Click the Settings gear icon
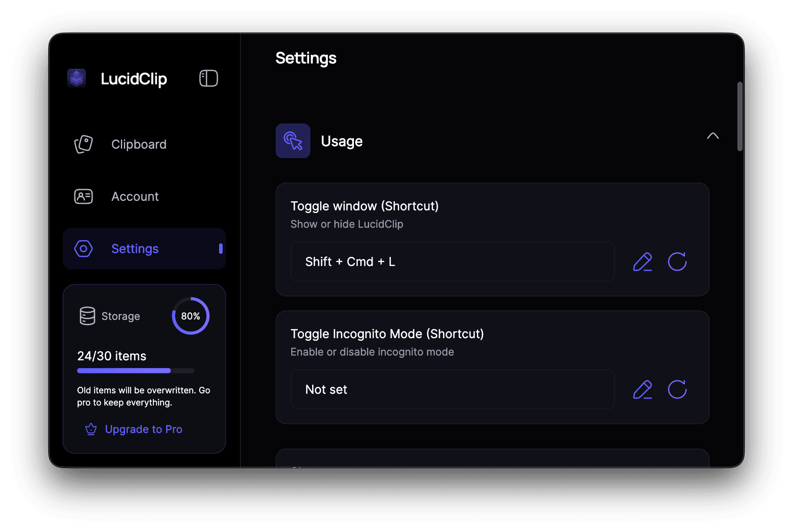Viewport: 793px width, 532px height. [x=83, y=249]
